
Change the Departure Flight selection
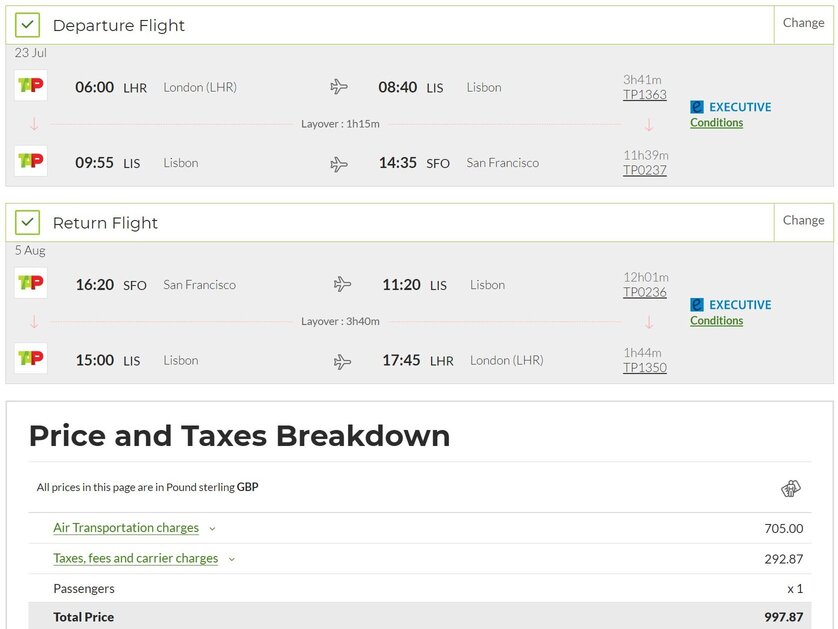[x=803, y=23]
